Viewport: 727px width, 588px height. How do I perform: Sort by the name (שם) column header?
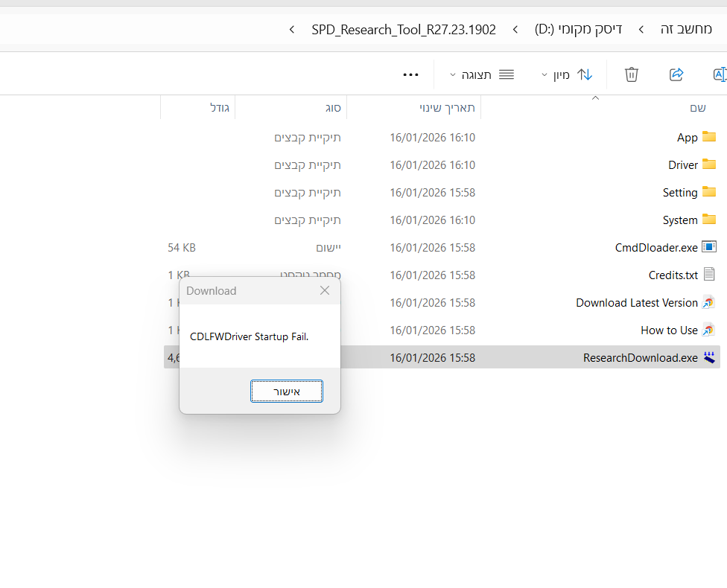pyautogui.click(x=697, y=108)
